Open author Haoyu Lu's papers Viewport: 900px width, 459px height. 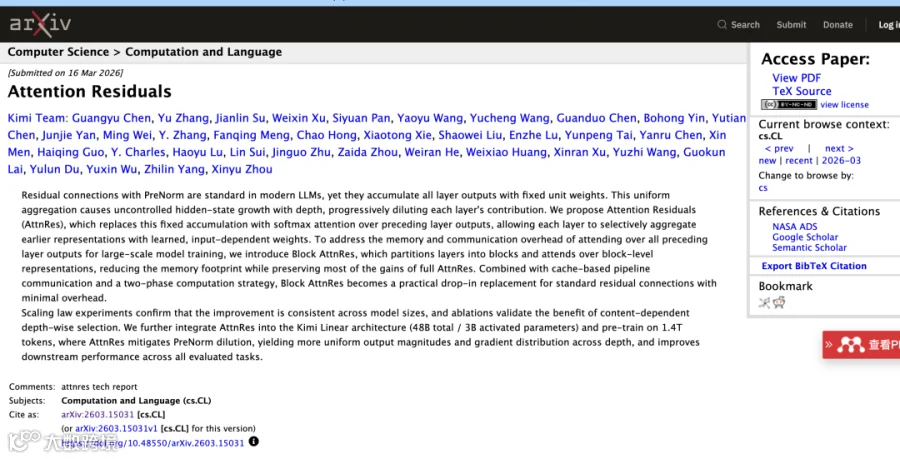pos(197,153)
